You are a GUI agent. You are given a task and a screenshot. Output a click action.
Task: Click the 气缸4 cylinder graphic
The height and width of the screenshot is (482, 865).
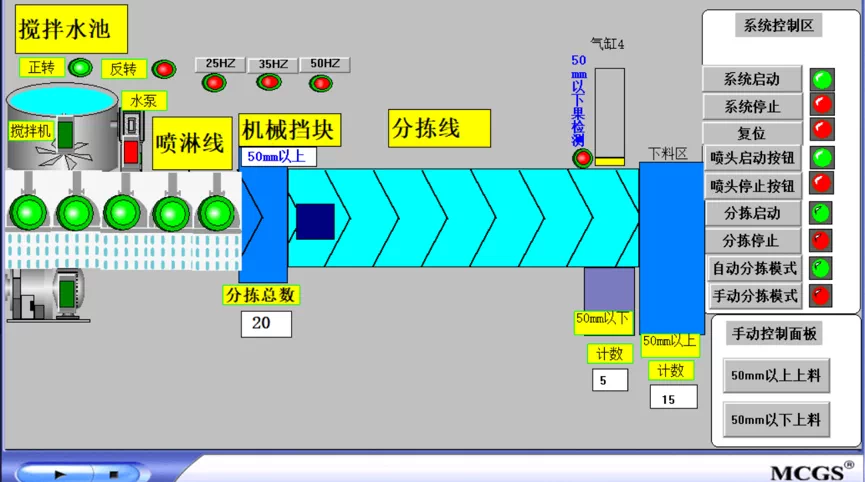[610, 117]
